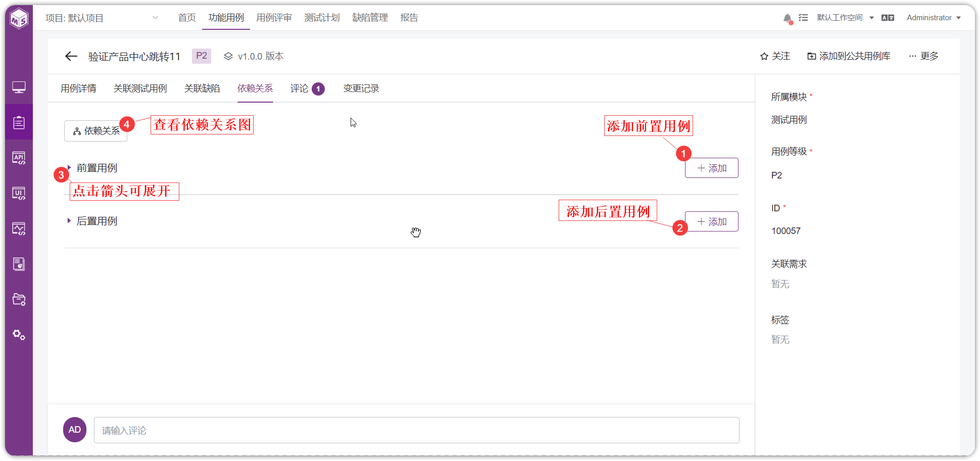The height and width of the screenshot is (461, 980).
Task: Open the workstation monitor sidebar icon
Action: click(19, 87)
